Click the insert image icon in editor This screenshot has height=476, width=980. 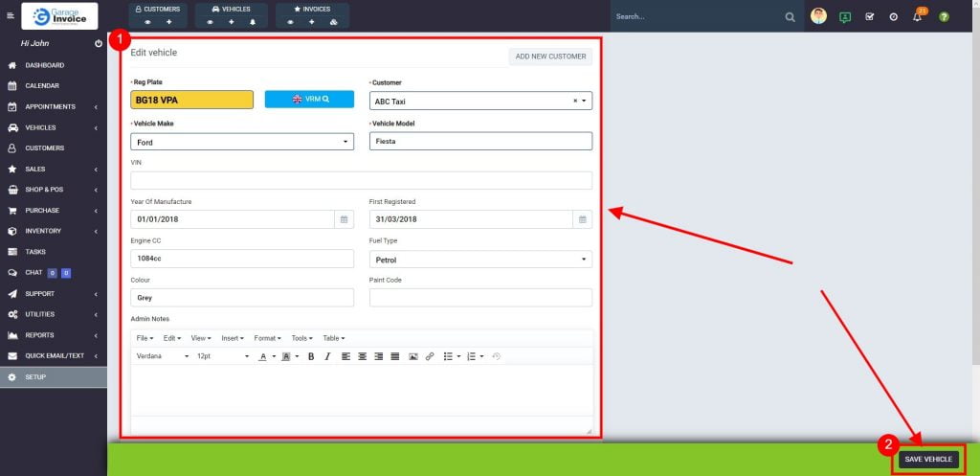click(x=413, y=356)
